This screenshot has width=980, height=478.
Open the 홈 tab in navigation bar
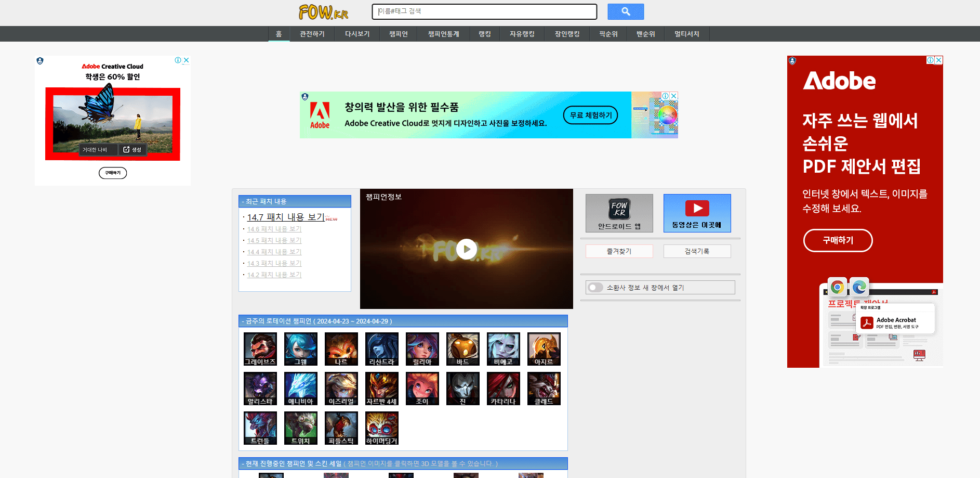click(x=279, y=34)
